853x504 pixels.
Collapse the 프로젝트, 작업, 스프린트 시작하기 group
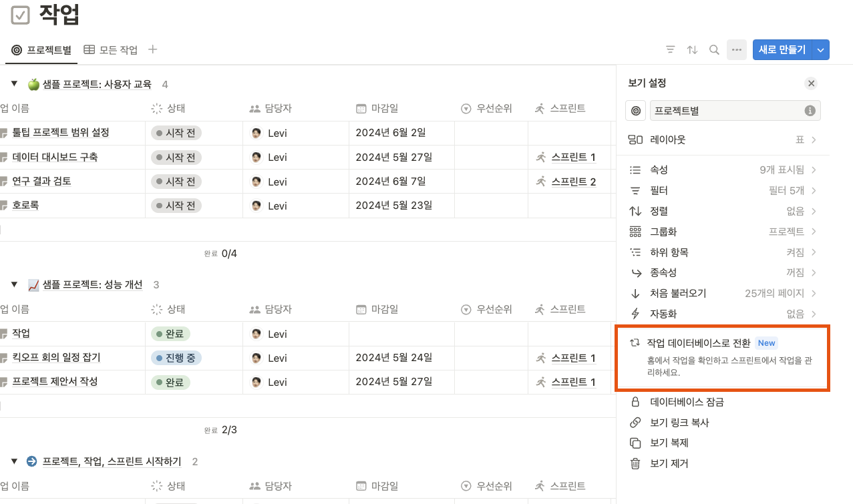click(14, 461)
